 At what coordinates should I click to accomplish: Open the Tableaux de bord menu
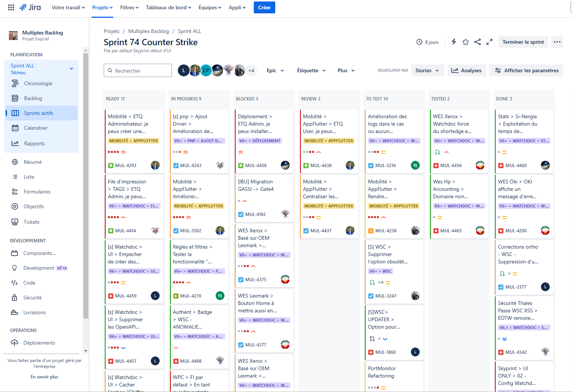pos(169,7)
